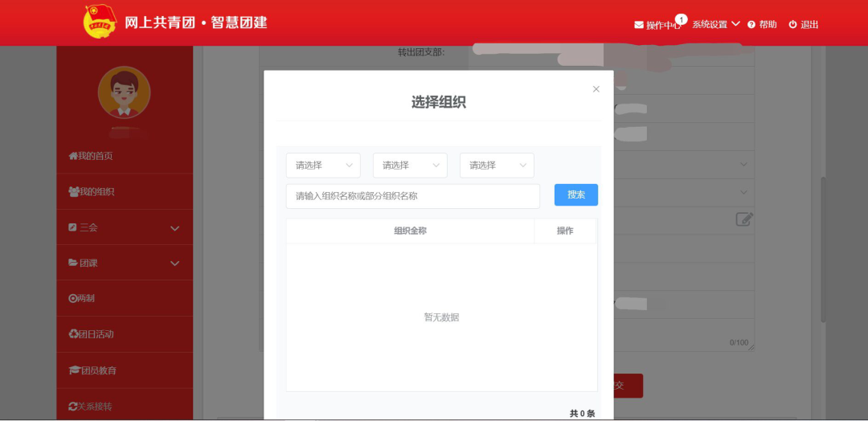Click the organization name search field
This screenshot has width=868, height=421.
[412, 196]
